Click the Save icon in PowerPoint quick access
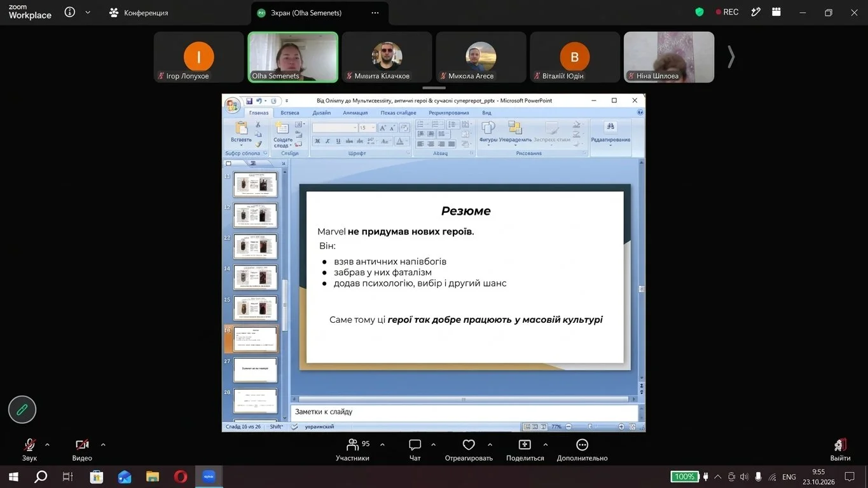868x488 pixels. (x=249, y=101)
